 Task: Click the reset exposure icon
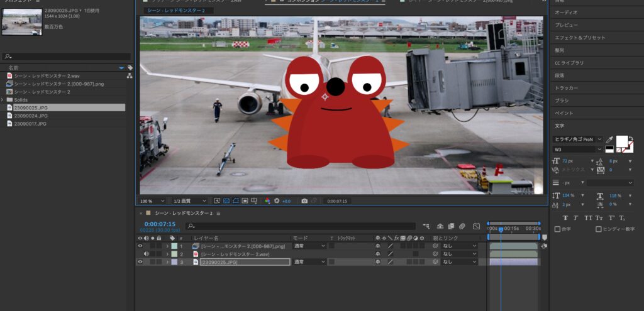276,201
